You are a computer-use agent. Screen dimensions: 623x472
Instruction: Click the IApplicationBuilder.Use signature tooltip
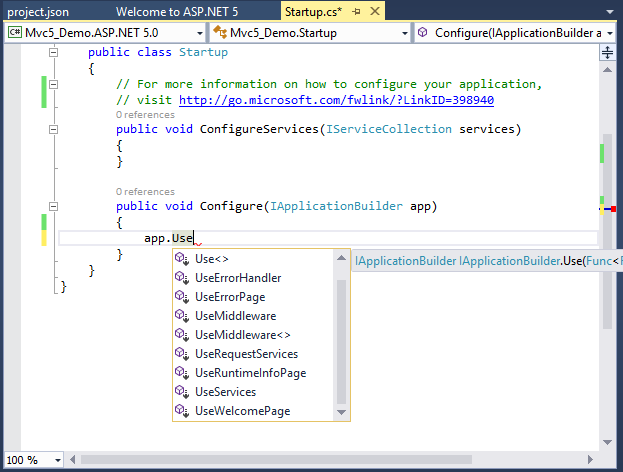[x=487, y=261]
